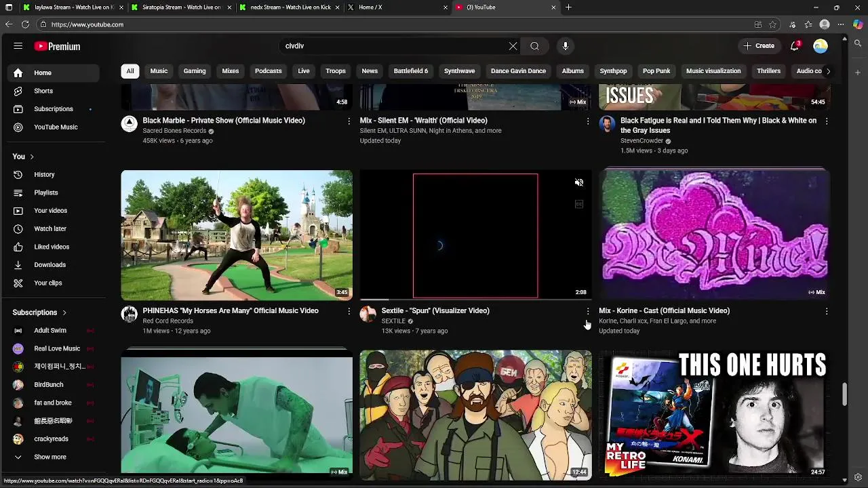Expand the Subscriptions section header

(x=39, y=312)
